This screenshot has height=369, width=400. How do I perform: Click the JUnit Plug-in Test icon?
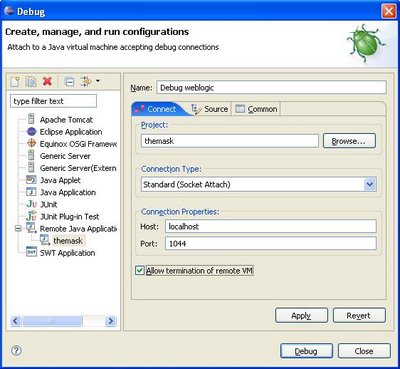31,216
